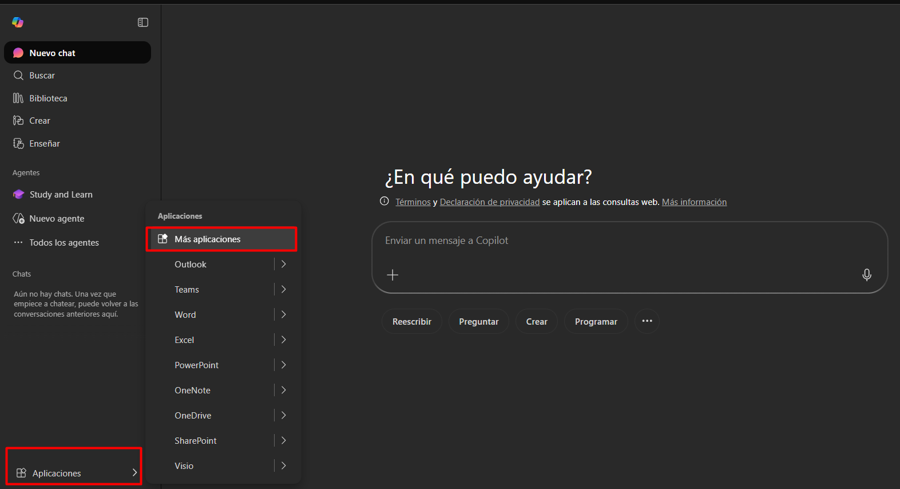
Task: Click the Biblioteca books icon
Action: coord(18,98)
